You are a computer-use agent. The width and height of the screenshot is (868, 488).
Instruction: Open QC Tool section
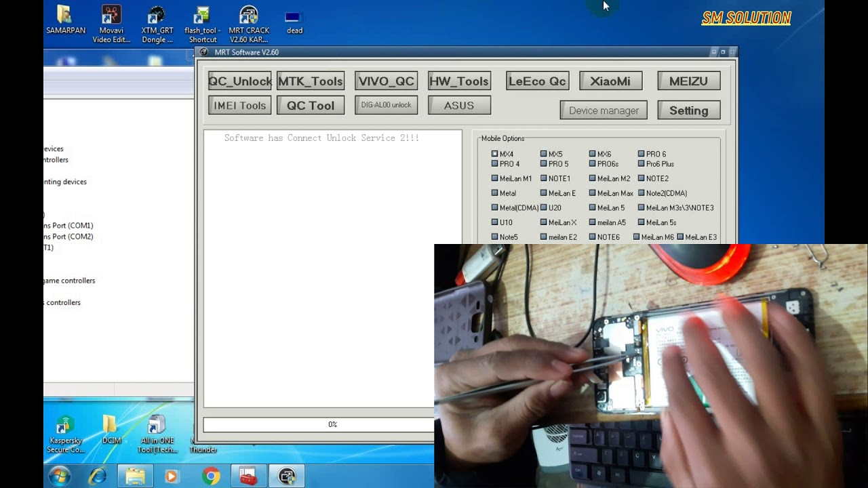(311, 106)
